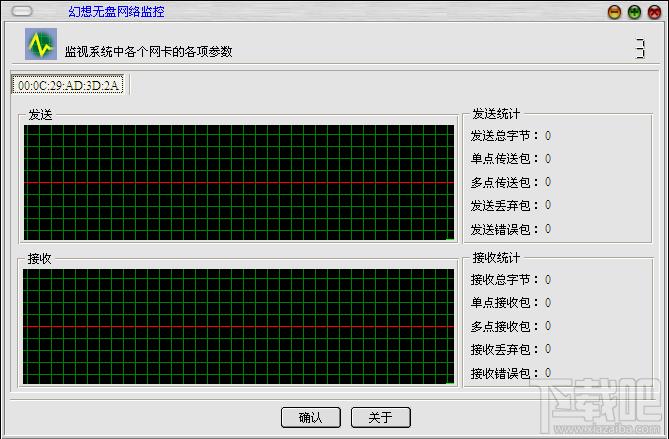Click the 发送错误包 statistic
669x439 pixels.
coord(511,230)
